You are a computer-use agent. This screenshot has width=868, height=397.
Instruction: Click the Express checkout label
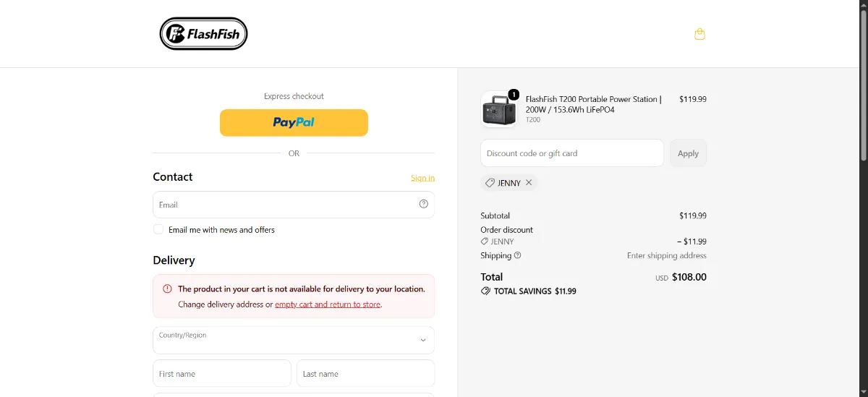tap(294, 96)
